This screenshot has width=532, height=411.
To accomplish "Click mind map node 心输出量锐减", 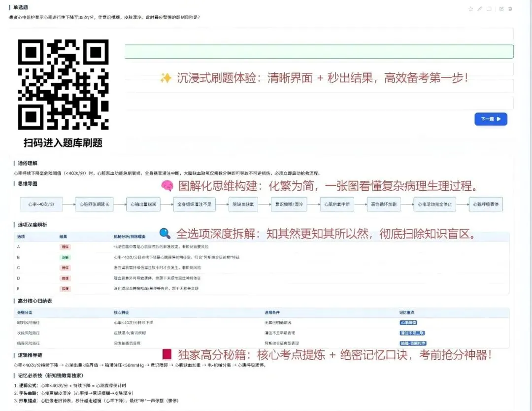I will [143, 205].
